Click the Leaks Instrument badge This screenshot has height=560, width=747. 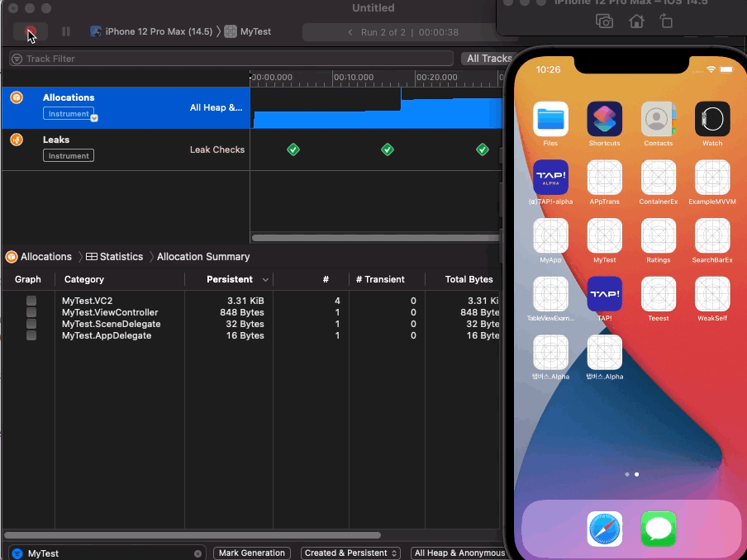coord(68,156)
